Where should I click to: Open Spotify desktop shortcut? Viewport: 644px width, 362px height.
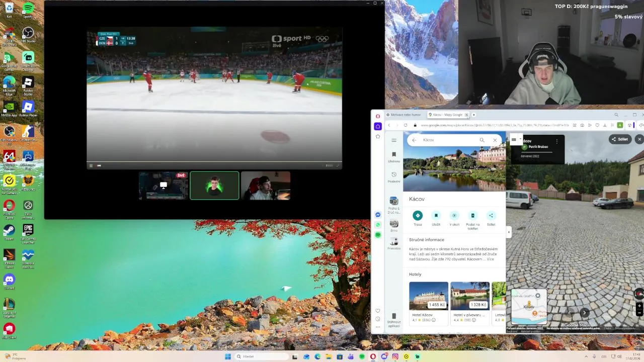pyautogui.click(x=28, y=10)
